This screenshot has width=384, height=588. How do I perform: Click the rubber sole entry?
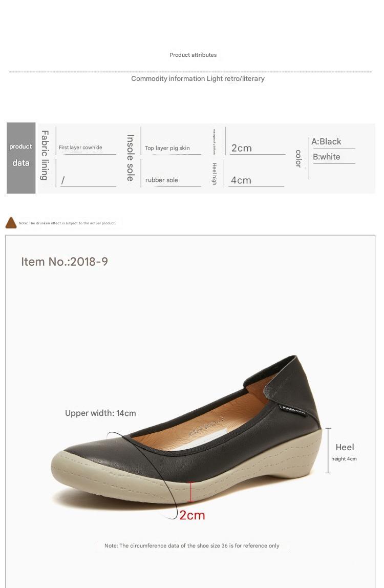coord(162,180)
